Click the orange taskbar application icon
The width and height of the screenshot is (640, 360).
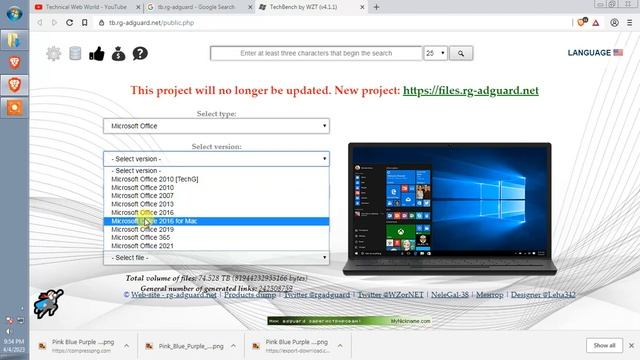pos(14,108)
